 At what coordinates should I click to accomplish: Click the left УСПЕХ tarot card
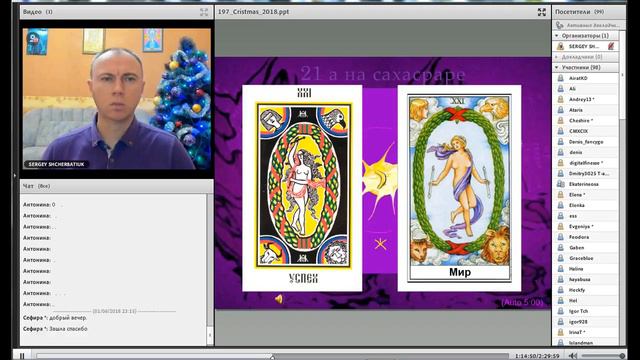302,188
